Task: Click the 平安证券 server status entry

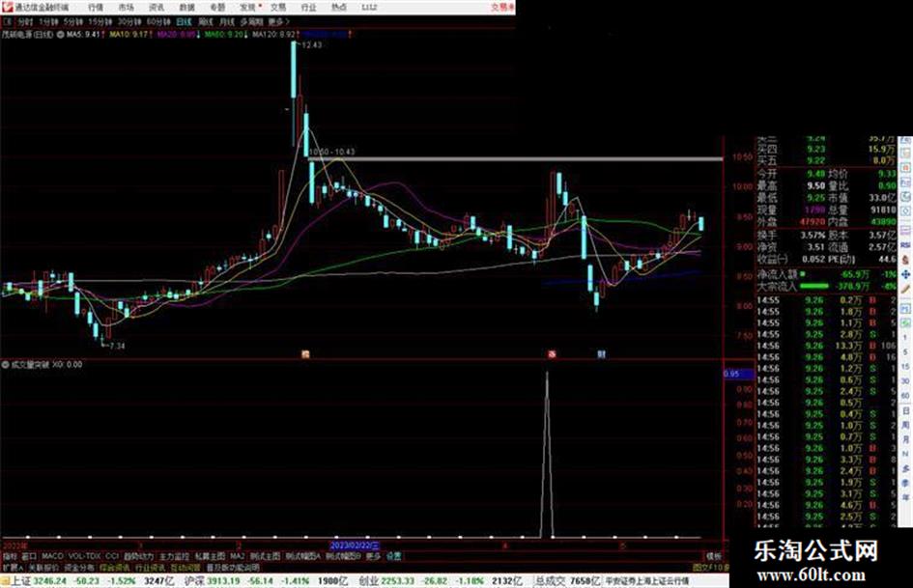Action: [x=647, y=581]
